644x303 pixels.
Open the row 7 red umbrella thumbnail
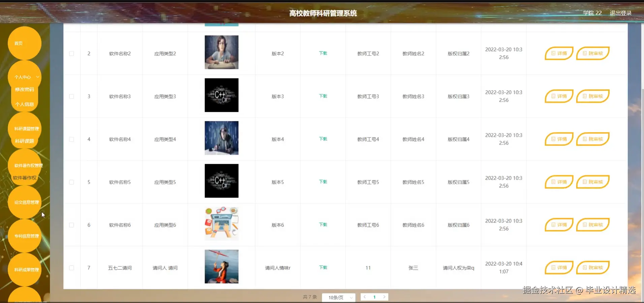point(221,266)
